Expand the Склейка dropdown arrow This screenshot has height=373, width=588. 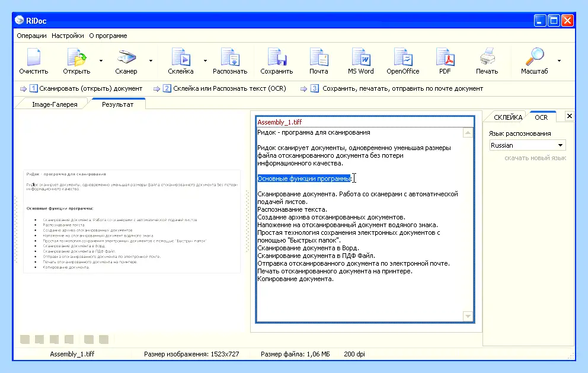(x=205, y=60)
